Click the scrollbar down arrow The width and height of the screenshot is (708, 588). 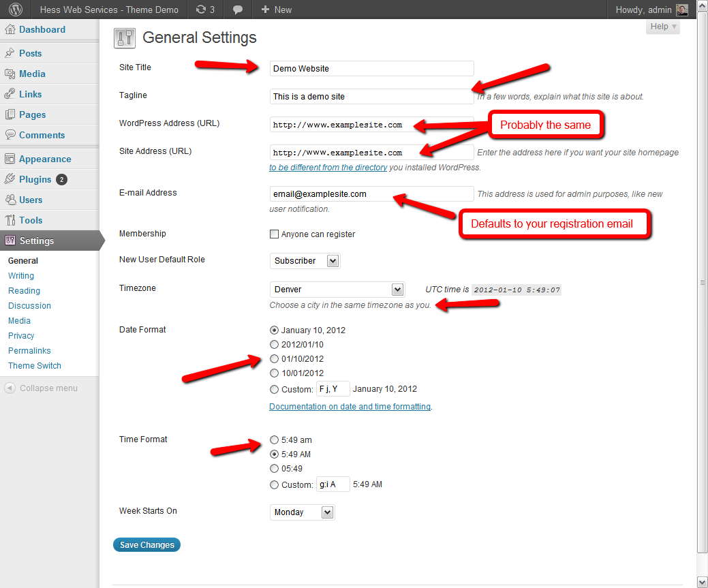[702, 582]
